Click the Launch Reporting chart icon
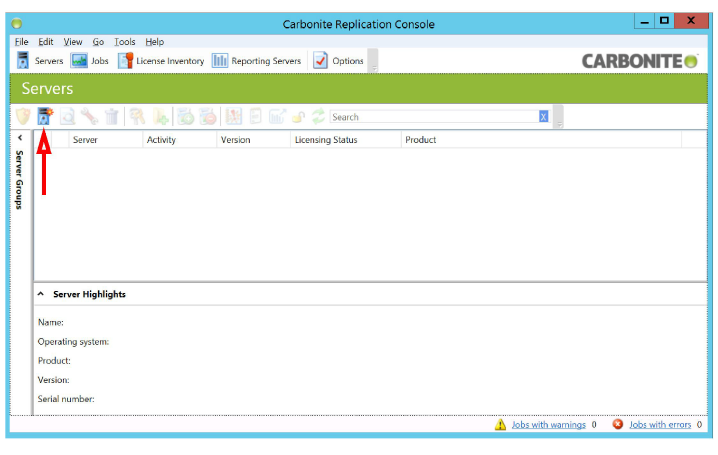 [x=277, y=116]
